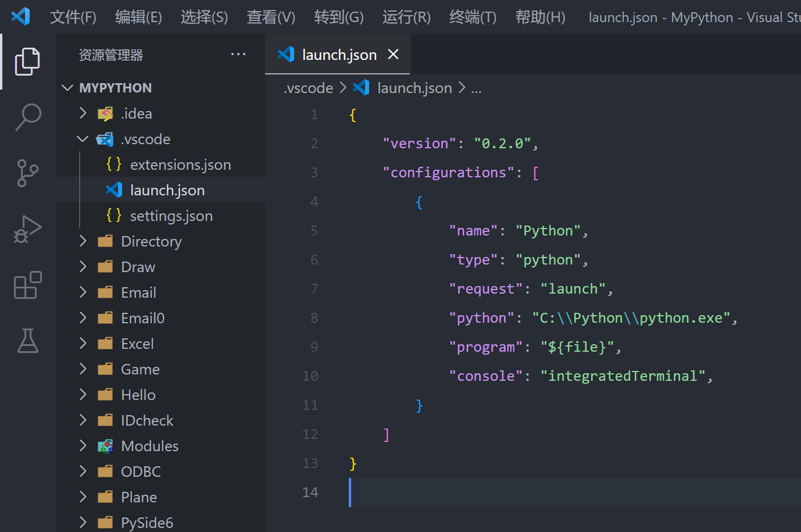Image resolution: width=801 pixels, height=532 pixels.
Task: Open the 运行(R) menu
Action: [x=406, y=17]
